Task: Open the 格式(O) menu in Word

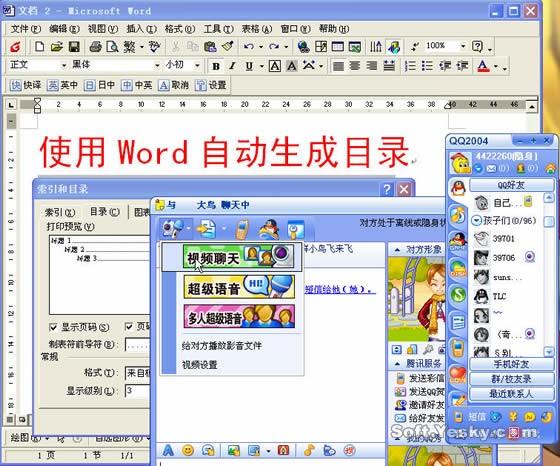Action: 180,29
